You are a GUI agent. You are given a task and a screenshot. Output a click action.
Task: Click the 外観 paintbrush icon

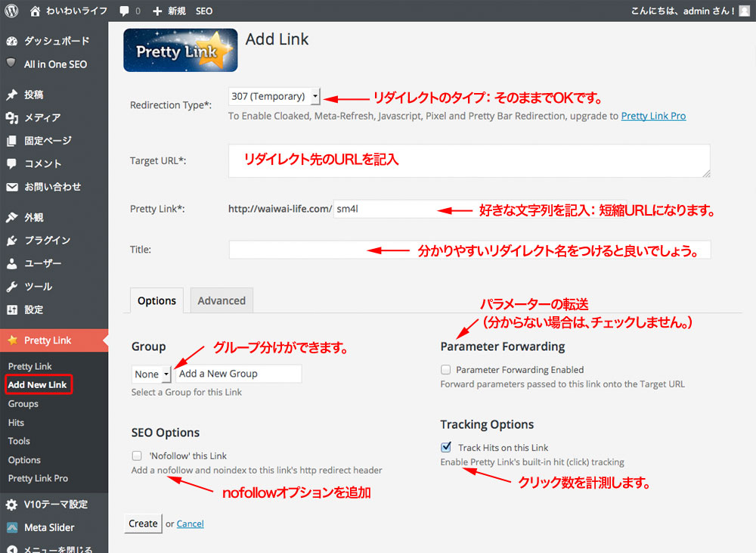tap(12, 218)
